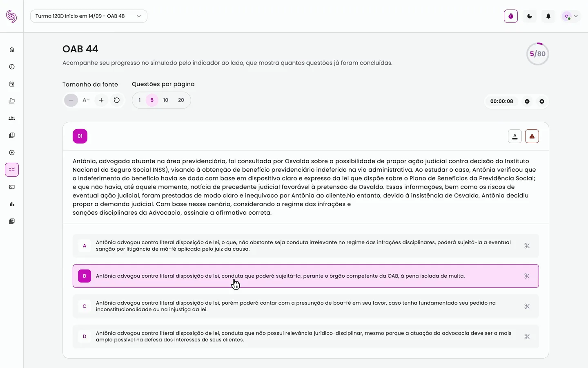Image resolution: width=588 pixels, height=368 pixels.
Task: Click the 00:00:08 timer display
Action: click(501, 101)
